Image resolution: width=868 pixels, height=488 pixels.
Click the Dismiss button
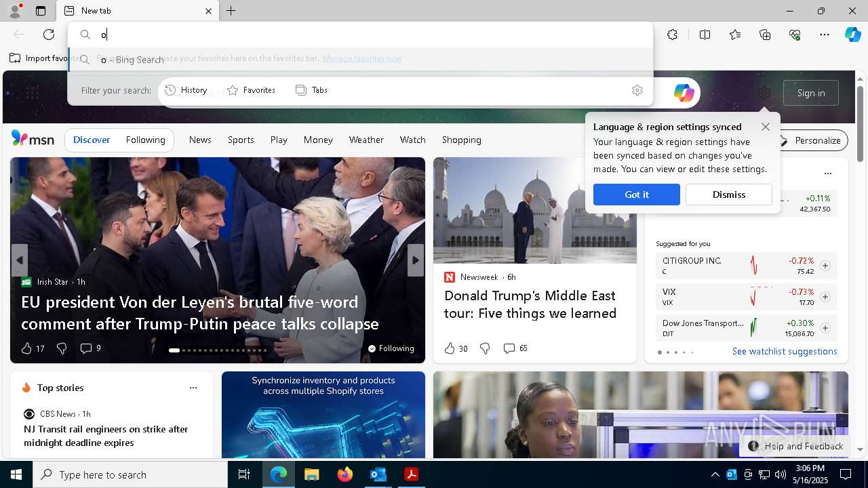[729, 195]
